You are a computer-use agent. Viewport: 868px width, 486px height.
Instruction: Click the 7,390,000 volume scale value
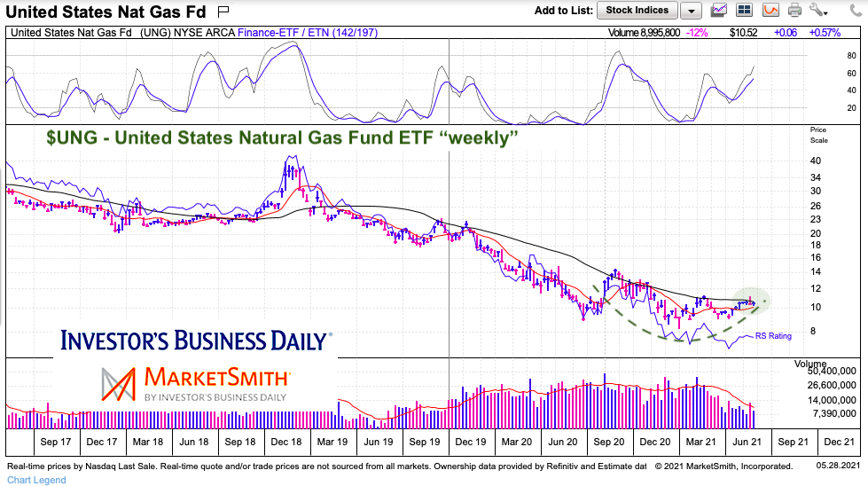[835, 413]
